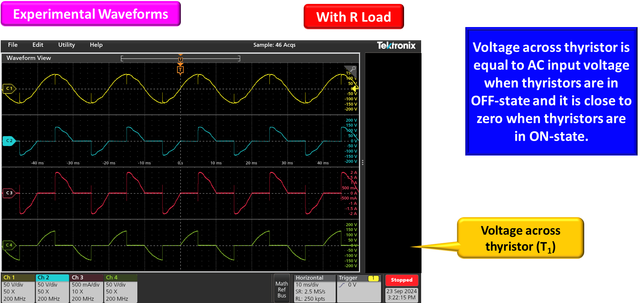Open the Edit menu

click(x=38, y=45)
